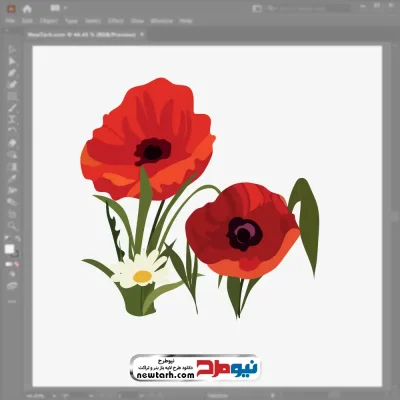Expand the Edit Toolbar three dots

[12, 301]
